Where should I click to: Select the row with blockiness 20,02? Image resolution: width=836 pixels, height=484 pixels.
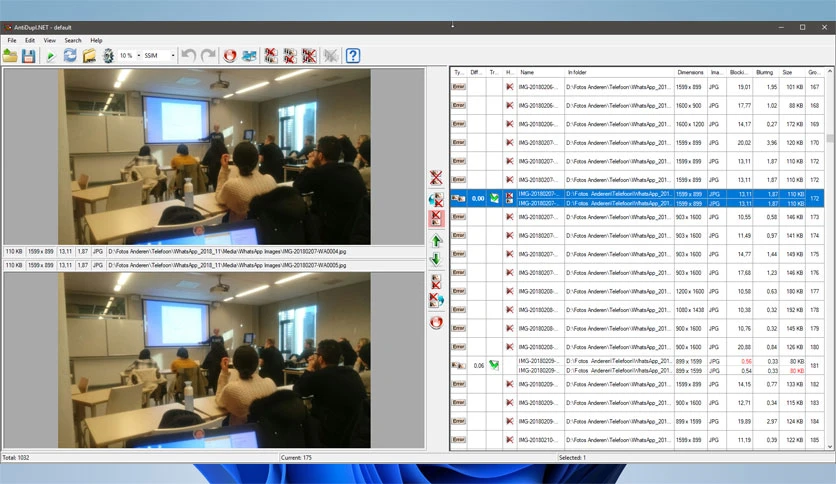637,142
